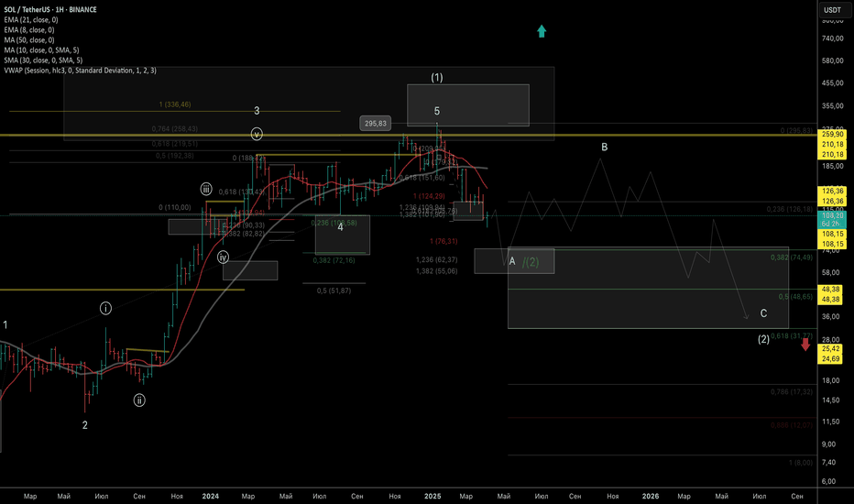This screenshot has height=504, width=854.
Task: Select the circled wave i label
Action: [105, 309]
